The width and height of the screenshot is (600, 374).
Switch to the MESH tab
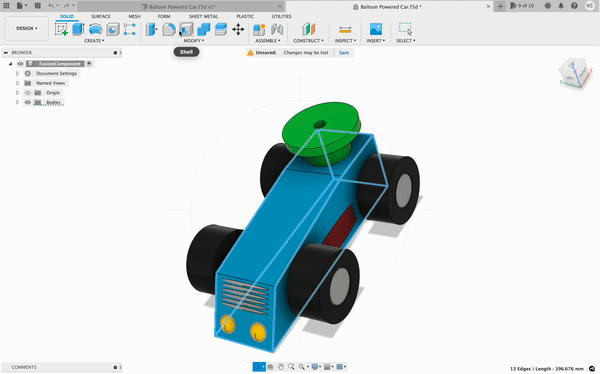click(x=134, y=16)
